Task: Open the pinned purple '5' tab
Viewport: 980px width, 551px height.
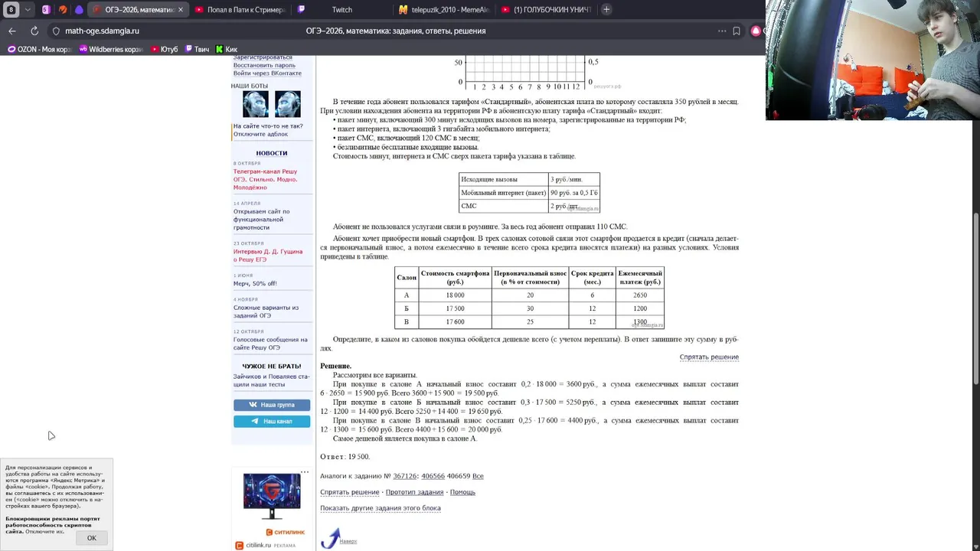Action: click(x=46, y=10)
